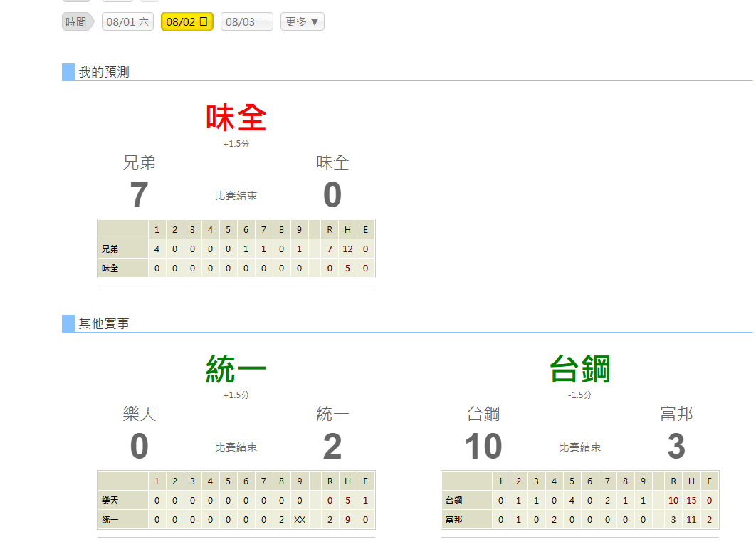Click the 我的預測 section heading
The image size is (756, 547).
(x=104, y=73)
